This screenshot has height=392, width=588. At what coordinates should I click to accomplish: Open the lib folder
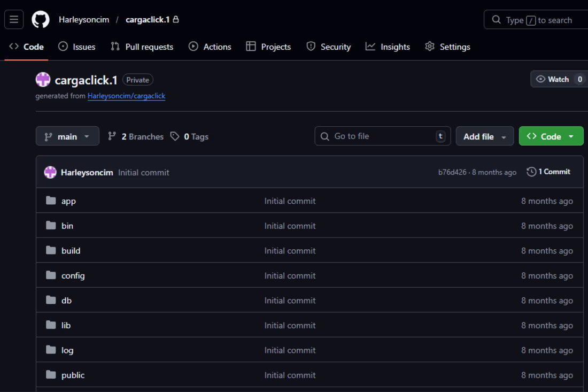(66, 325)
